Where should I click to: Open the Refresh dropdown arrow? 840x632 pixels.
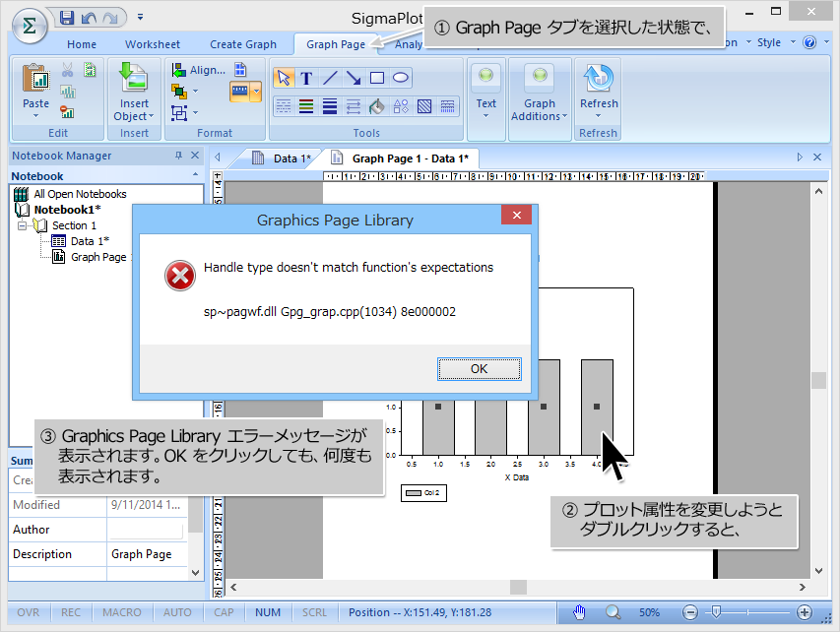point(599,116)
